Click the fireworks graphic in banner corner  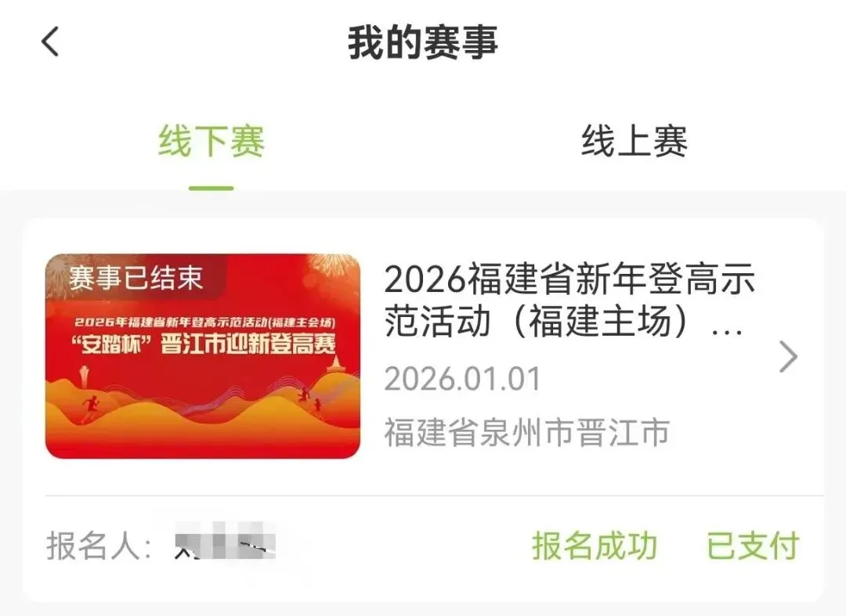tap(332, 266)
